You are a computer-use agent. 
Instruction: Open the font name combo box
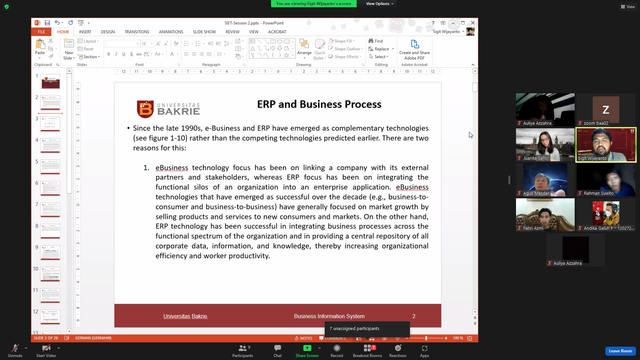click(x=122, y=44)
